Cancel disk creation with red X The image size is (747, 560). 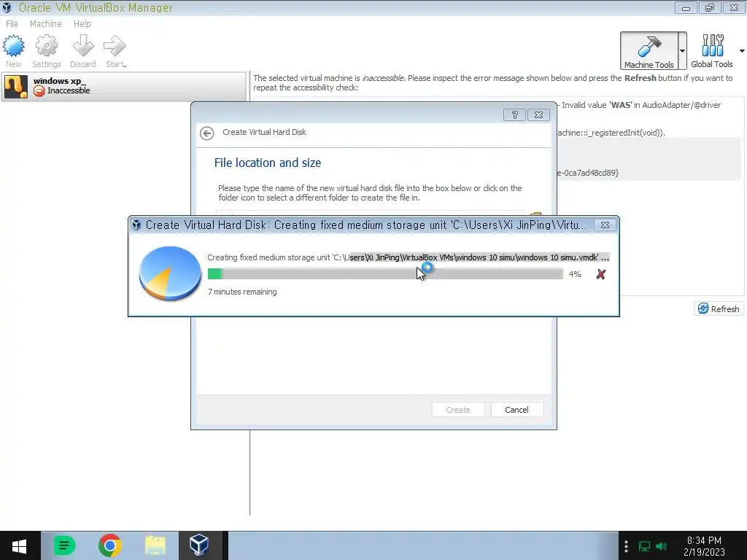coord(601,274)
